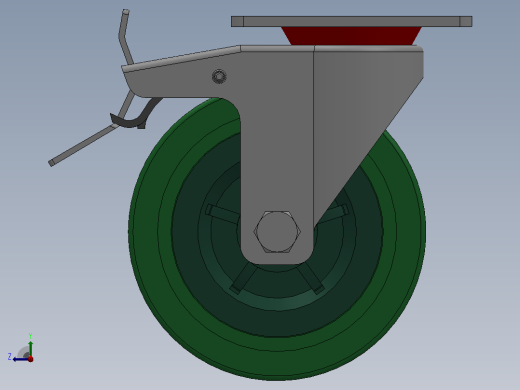Select the gray top mounting plate
The image size is (520, 390).
(x=352, y=21)
